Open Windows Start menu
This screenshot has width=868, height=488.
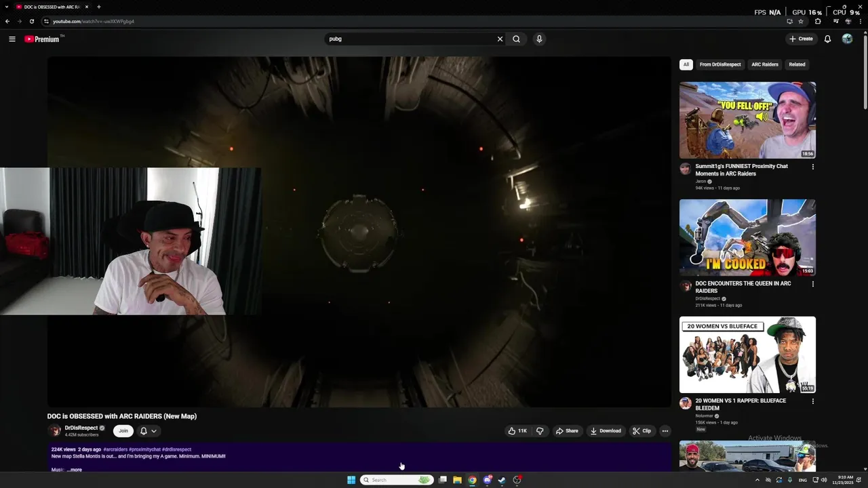pos(351,480)
